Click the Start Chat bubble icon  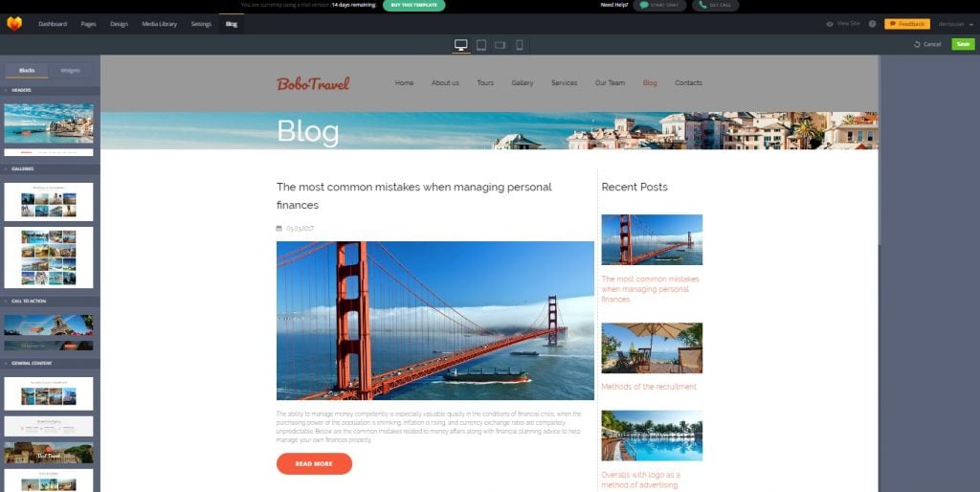(x=644, y=5)
